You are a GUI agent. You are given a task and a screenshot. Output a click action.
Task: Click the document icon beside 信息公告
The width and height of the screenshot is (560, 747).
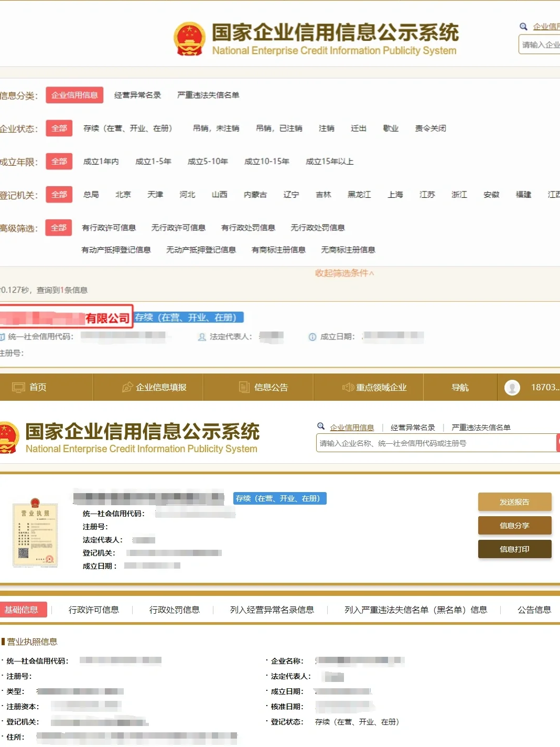point(244,387)
